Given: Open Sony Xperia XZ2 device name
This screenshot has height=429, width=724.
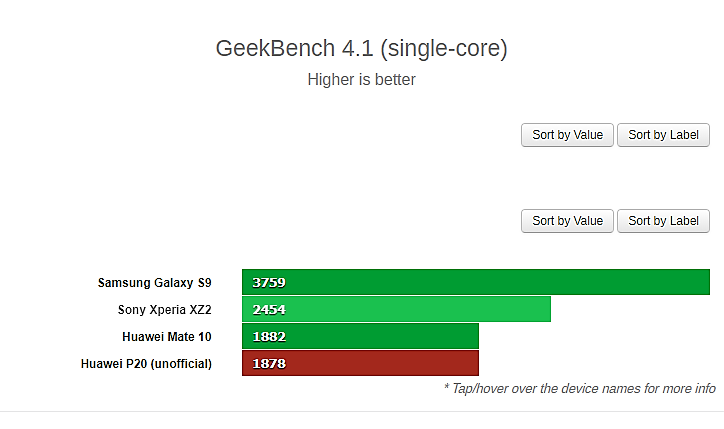Looking at the screenshot, I should pos(164,309).
